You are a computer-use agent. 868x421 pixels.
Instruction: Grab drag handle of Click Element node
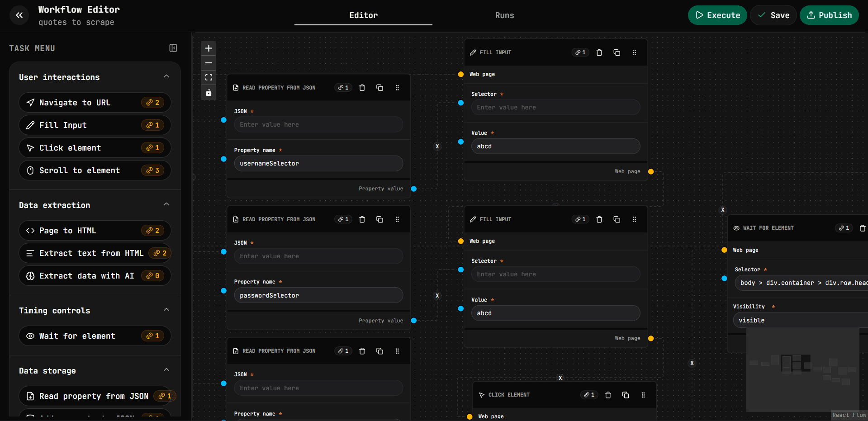[643, 395]
